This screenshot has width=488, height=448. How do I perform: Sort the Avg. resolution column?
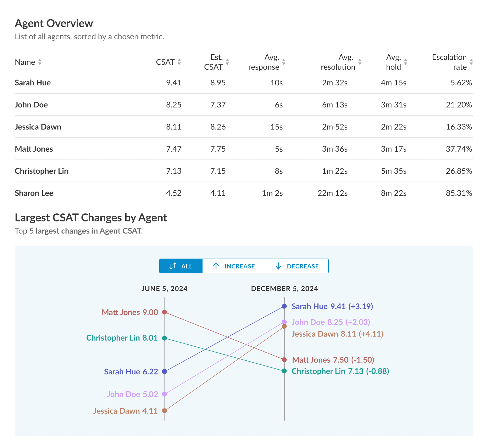[360, 62]
